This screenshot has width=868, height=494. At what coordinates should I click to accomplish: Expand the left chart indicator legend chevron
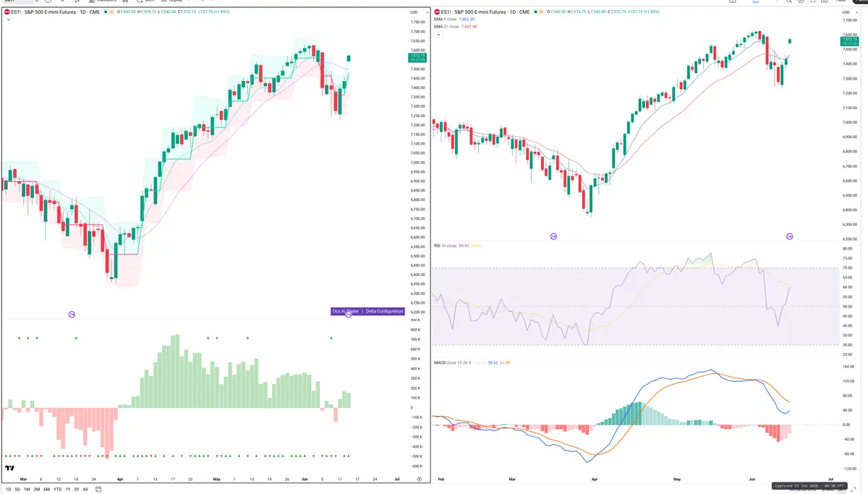click(9, 20)
